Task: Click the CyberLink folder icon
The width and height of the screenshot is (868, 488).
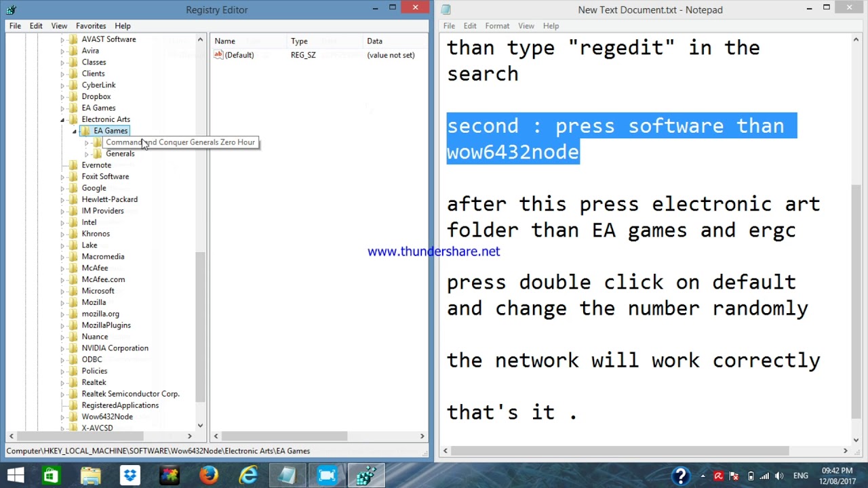Action: click(x=73, y=85)
